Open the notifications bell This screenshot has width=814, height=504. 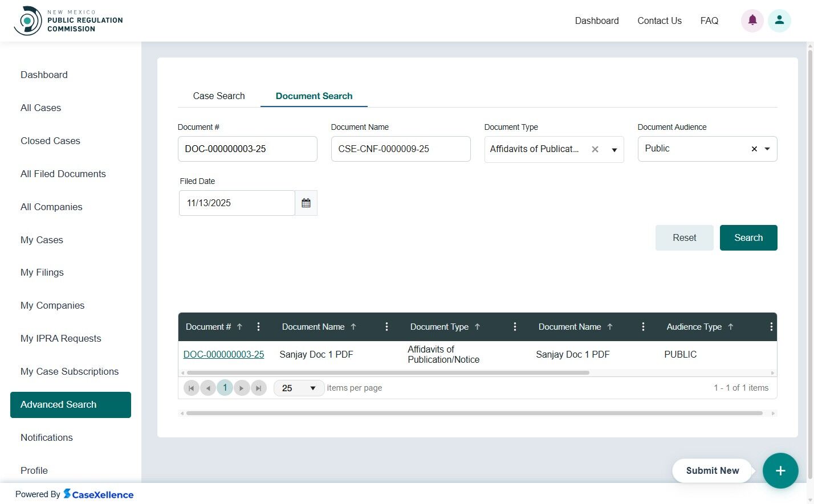pyautogui.click(x=752, y=20)
